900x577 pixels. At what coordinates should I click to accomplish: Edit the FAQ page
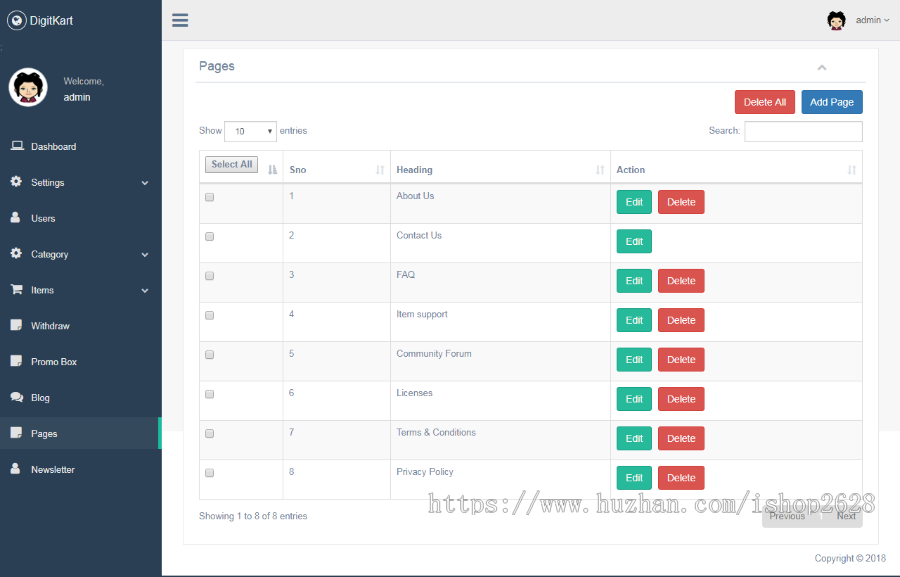tap(634, 281)
